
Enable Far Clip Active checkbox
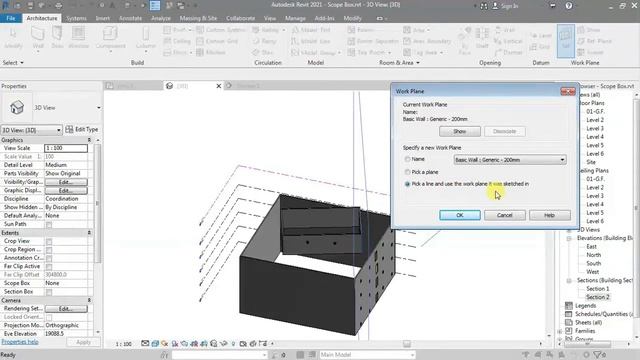[x=49, y=267]
